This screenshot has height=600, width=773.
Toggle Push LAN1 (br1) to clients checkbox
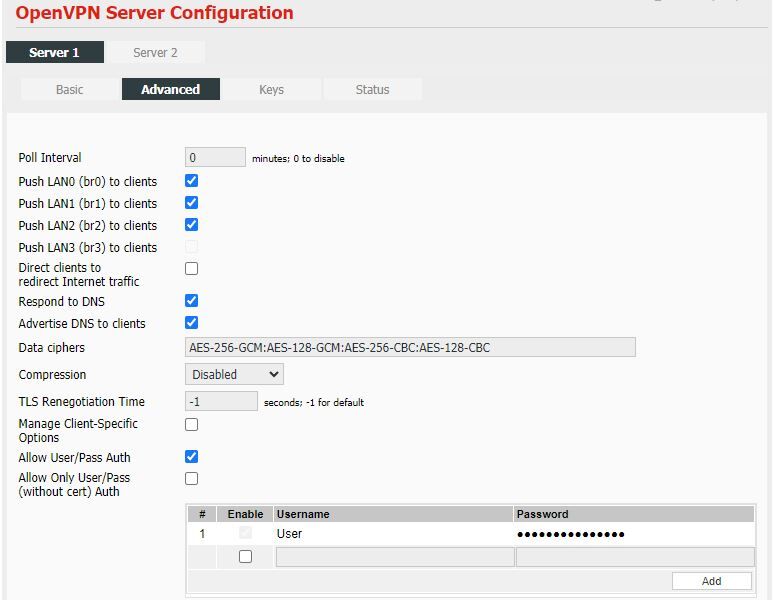[x=191, y=203]
